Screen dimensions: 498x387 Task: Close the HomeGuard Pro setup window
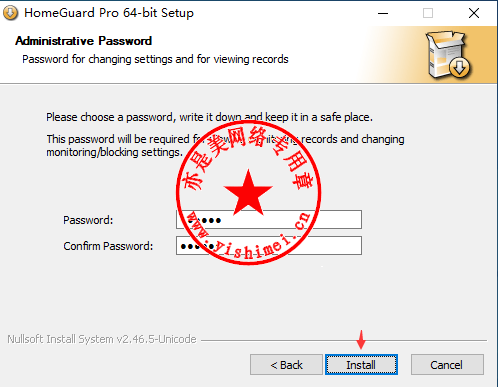point(474,13)
